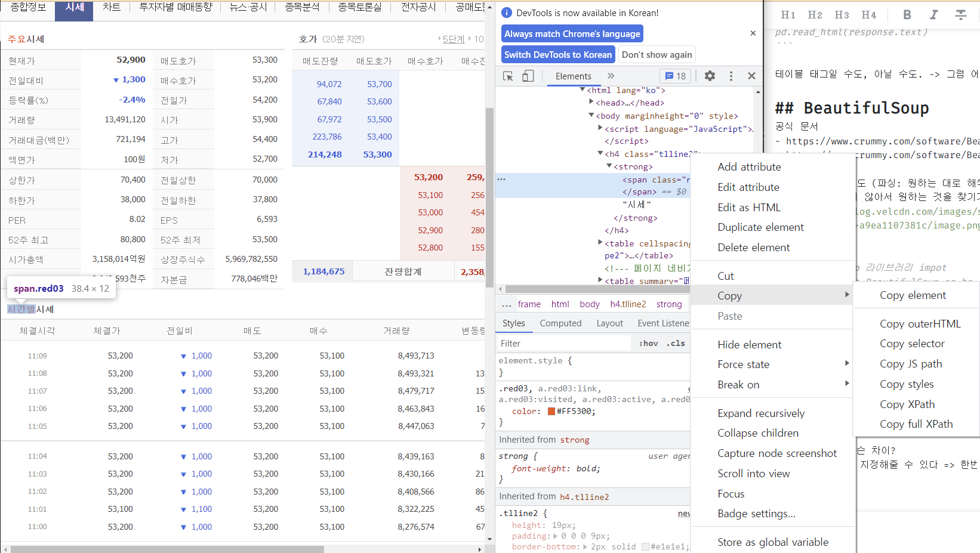Toggle strikethrough formatting in editor
Viewport: 980px width, 553px height.
(x=961, y=15)
